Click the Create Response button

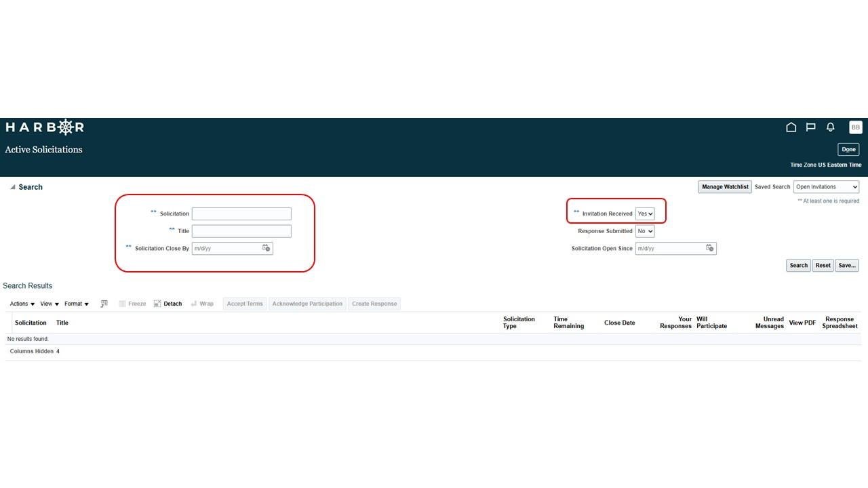click(374, 304)
